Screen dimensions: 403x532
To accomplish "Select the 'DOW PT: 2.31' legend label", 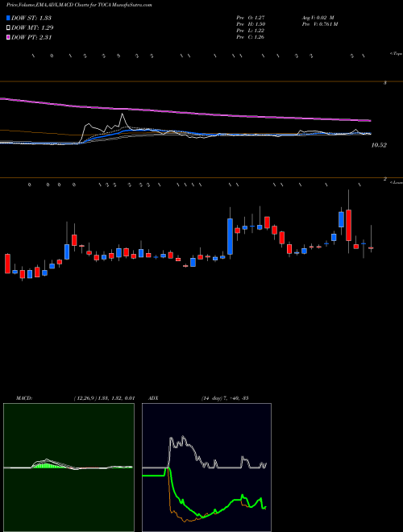I will click(x=31, y=38).
